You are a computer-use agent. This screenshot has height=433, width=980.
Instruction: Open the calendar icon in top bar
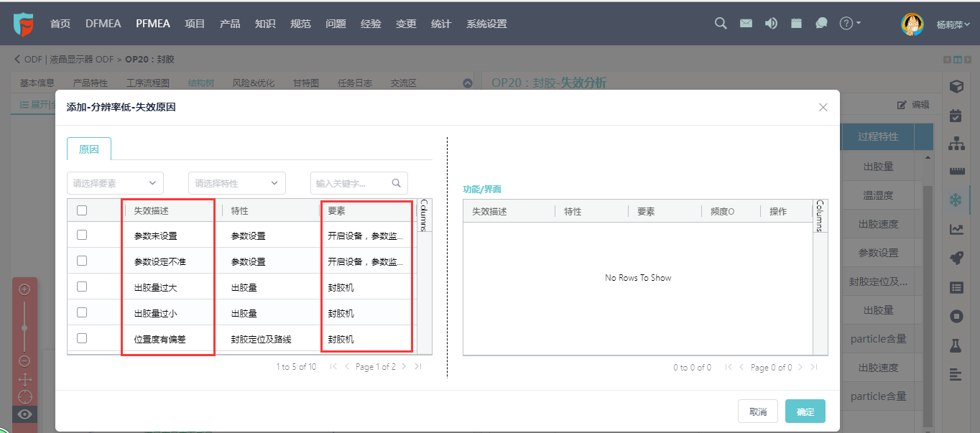[x=796, y=23]
